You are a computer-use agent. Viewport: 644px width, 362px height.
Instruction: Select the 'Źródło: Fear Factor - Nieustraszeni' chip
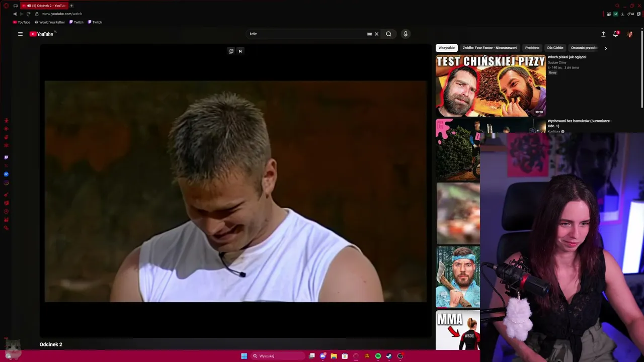pyautogui.click(x=490, y=48)
